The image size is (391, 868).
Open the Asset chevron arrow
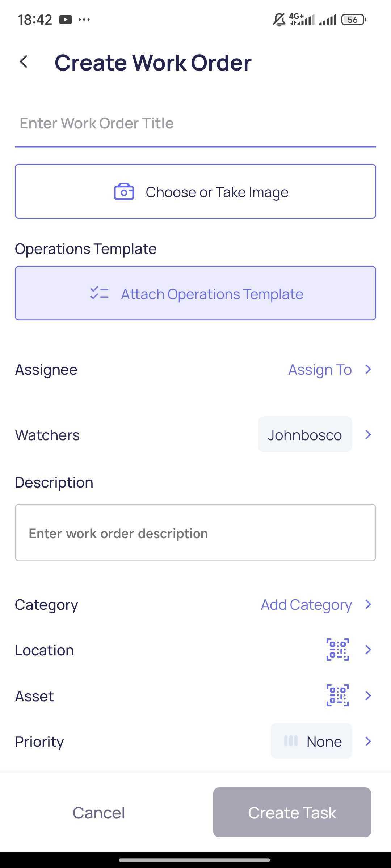coord(368,695)
